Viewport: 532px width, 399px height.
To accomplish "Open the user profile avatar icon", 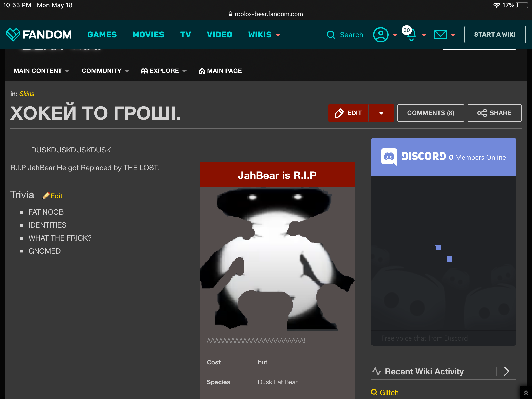I will tap(381, 35).
